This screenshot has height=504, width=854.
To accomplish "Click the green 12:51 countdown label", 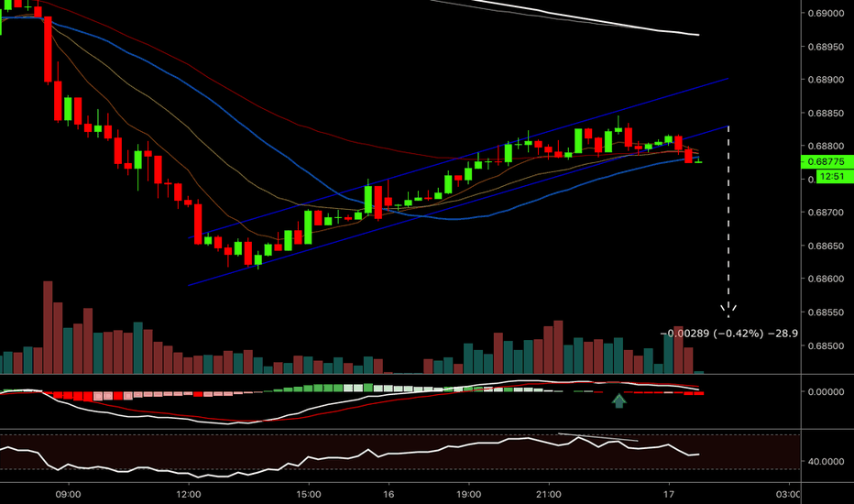I will click(x=832, y=176).
